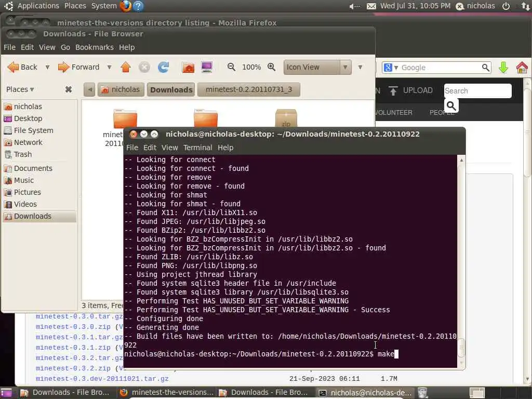Viewport: 532px width, 399px height.
Task: Open the volume control in top panel
Action: pyautogui.click(x=354, y=6)
